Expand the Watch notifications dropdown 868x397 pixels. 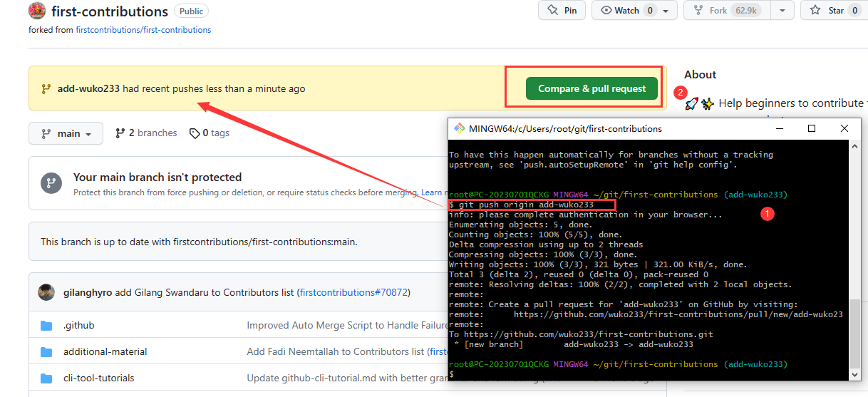[666, 11]
